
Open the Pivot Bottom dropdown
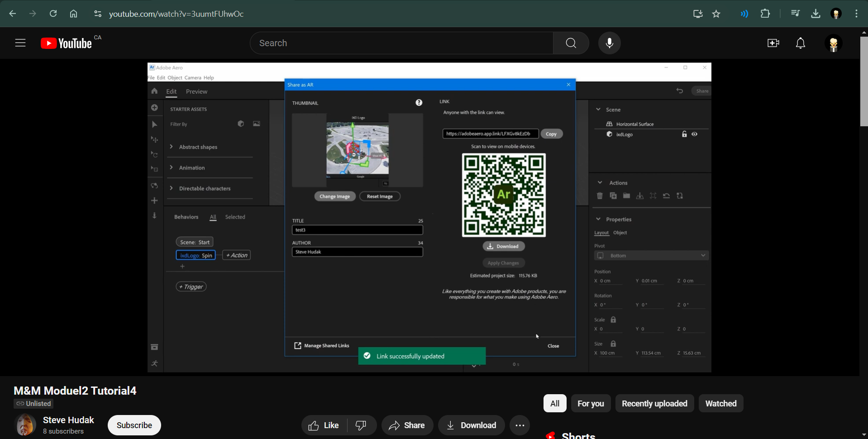point(651,256)
